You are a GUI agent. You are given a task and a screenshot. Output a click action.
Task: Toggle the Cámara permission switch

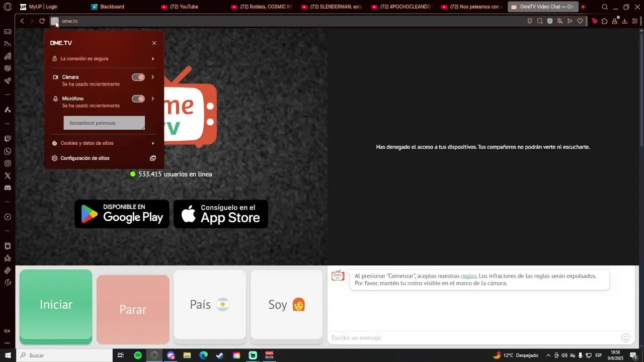(x=138, y=77)
